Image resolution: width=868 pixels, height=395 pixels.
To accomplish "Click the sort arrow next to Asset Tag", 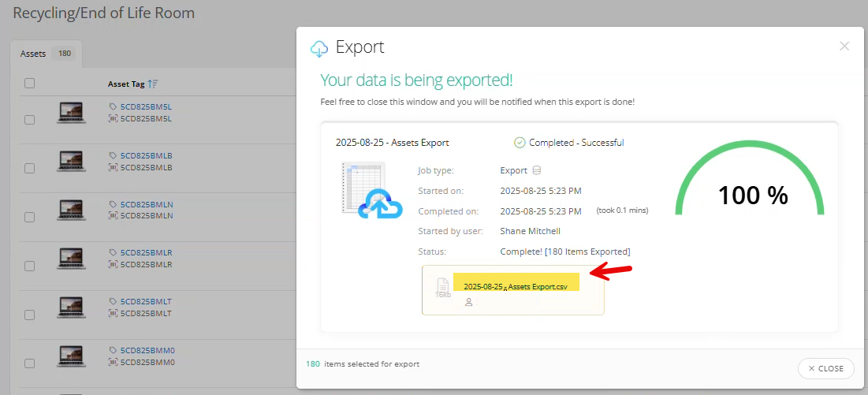I will click(153, 84).
